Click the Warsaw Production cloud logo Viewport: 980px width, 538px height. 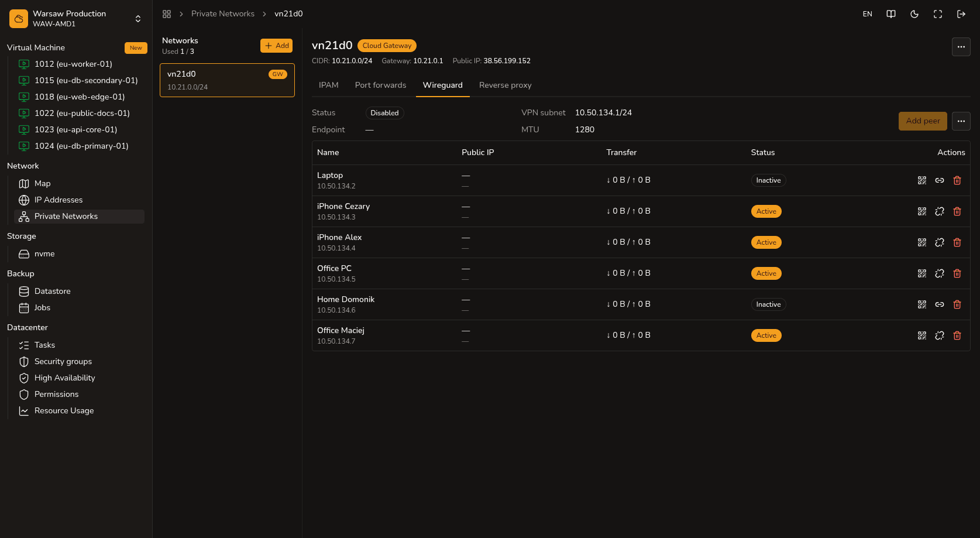[x=19, y=19]
